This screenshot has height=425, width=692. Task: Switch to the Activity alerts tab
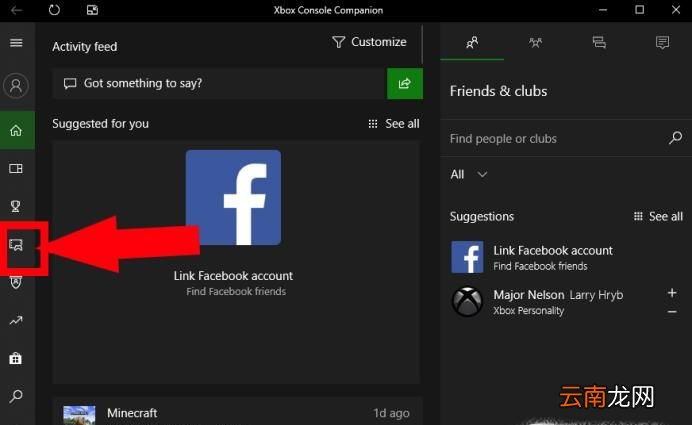tap(662, 42)
